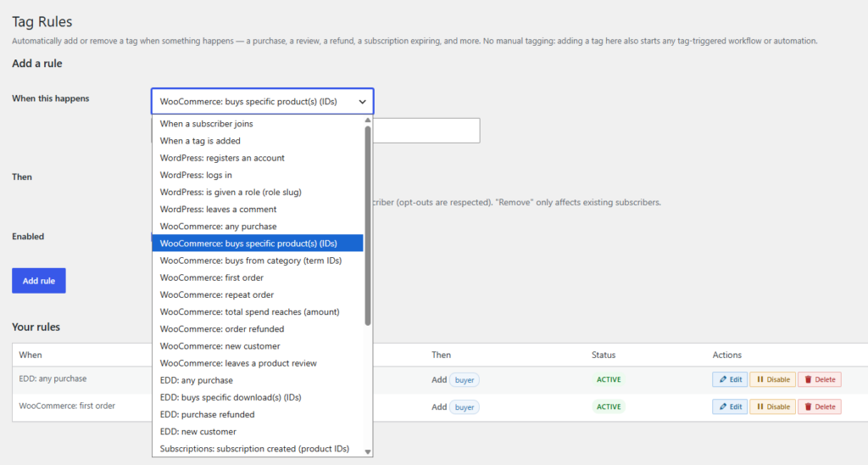Click the 'Your rules' section heading
The width and height of the screenshot is (868, 465).
36,327
